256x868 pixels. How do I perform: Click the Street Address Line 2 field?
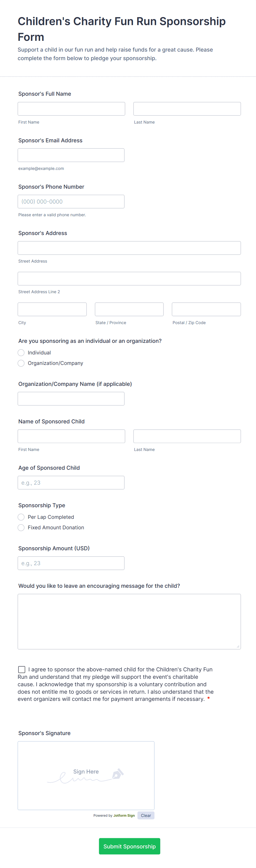point(129,279)
